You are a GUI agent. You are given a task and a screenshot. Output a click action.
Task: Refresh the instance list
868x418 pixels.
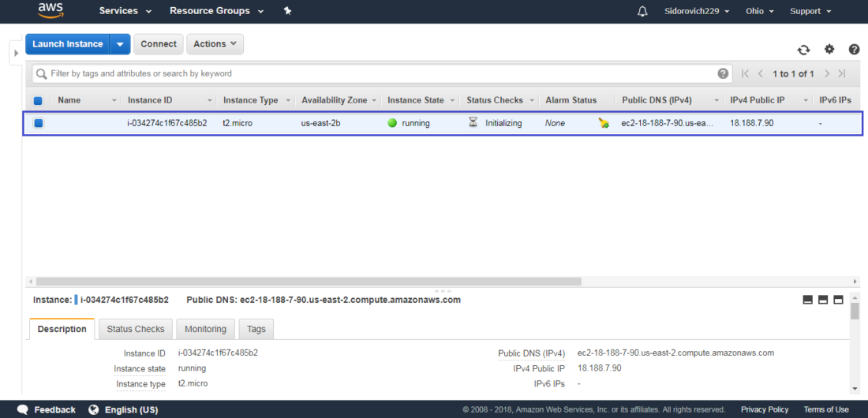click(803, 50)
